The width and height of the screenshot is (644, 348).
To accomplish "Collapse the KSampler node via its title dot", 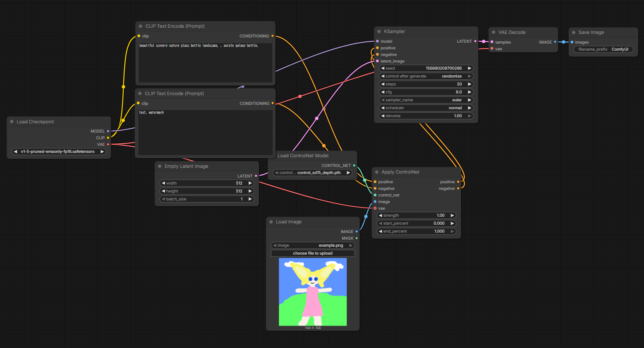I will point(379,32).
